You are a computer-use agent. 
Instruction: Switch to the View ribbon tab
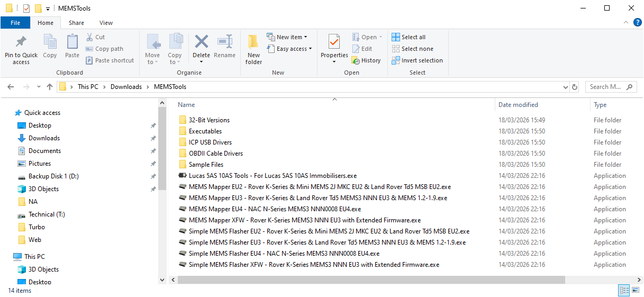(x=106, y=23)
